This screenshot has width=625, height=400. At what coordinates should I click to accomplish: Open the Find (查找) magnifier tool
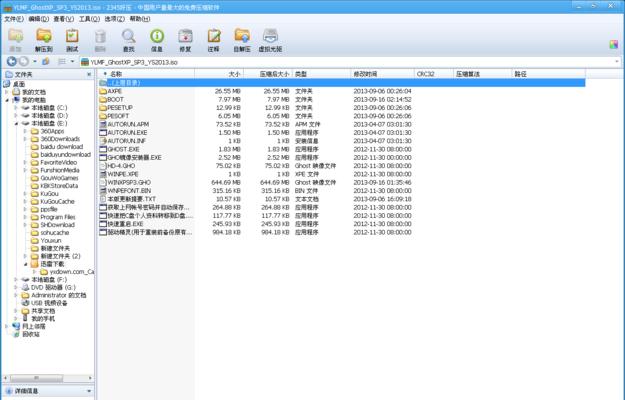[x=128, y=40]
